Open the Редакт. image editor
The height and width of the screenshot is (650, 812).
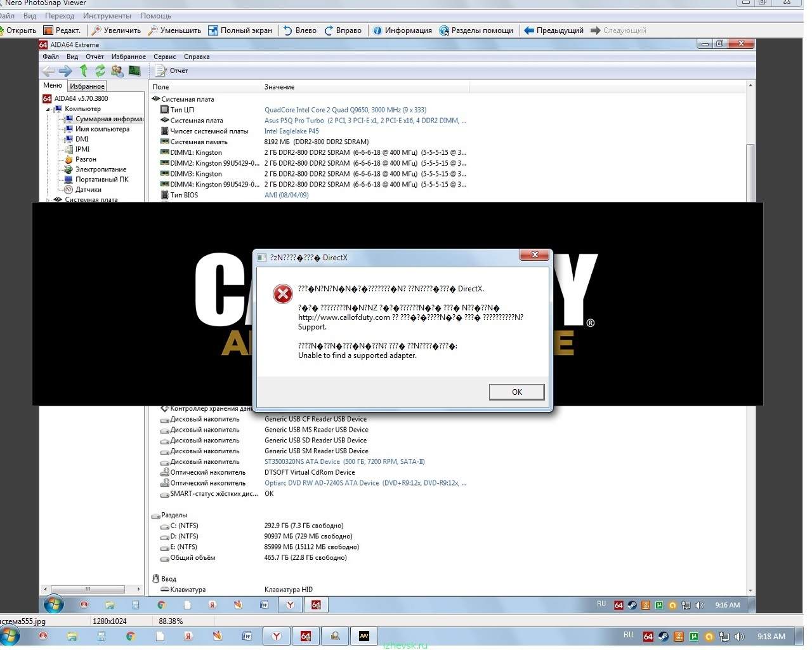62,30
